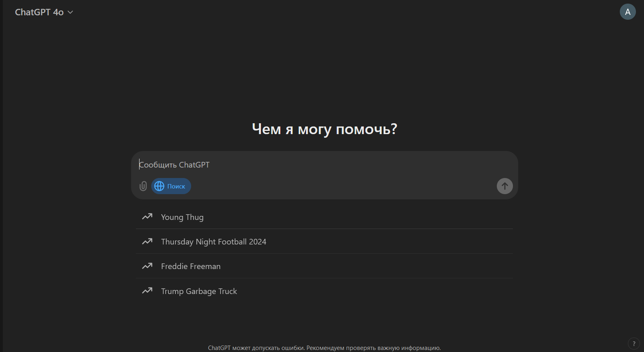
Task: Click the trending icon beside Trump Garbage Truck
Action: coord(147,290)
